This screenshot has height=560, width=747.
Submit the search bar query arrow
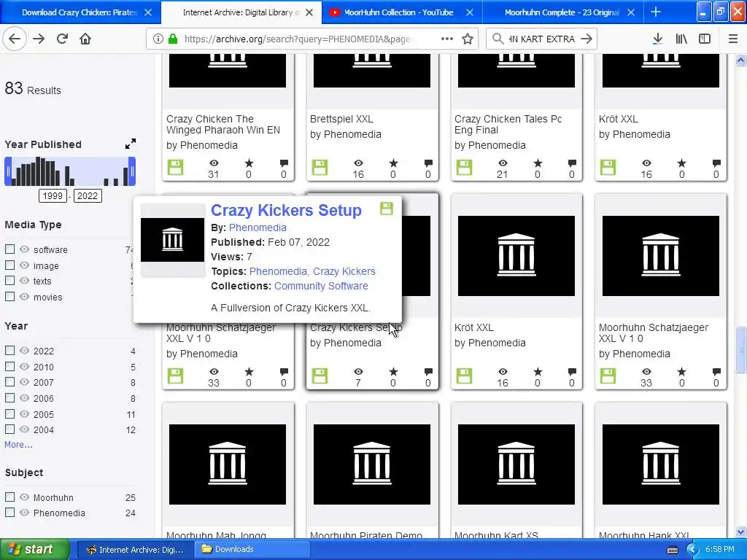click(x=587, y=39)
